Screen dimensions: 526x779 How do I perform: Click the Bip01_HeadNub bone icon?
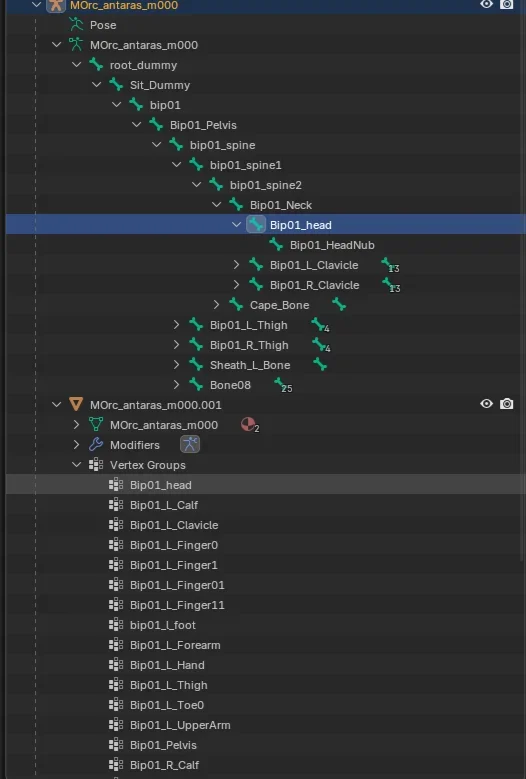tap(276, 244)
